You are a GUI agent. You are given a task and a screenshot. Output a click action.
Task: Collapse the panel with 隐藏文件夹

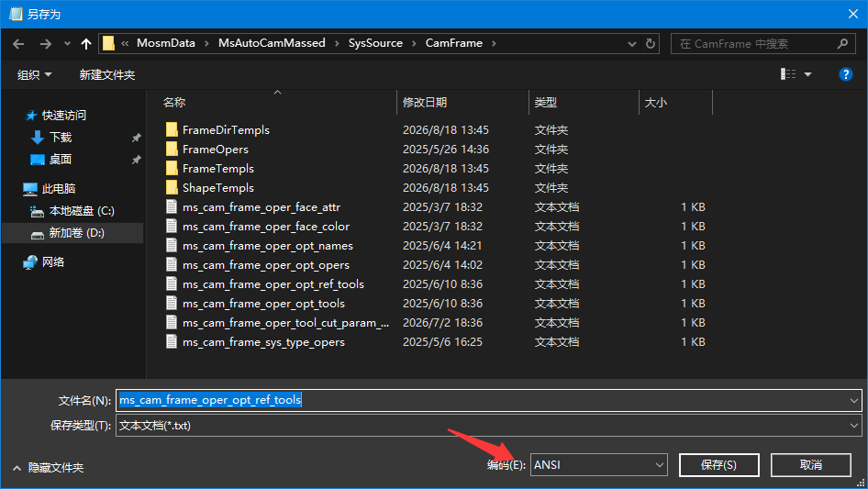(48, 468)
